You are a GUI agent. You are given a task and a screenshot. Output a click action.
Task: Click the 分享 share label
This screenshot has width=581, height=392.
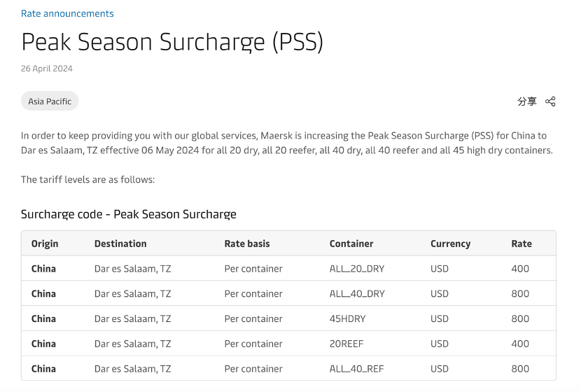[x=527, y=101]
